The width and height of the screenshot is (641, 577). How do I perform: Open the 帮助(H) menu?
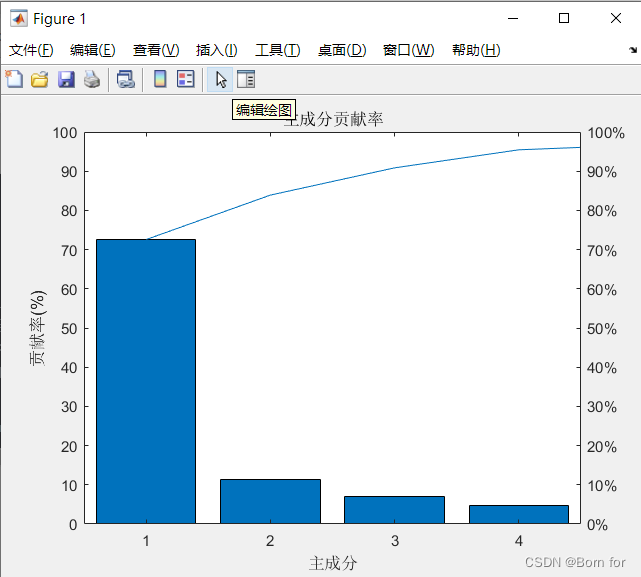point(476,50)
